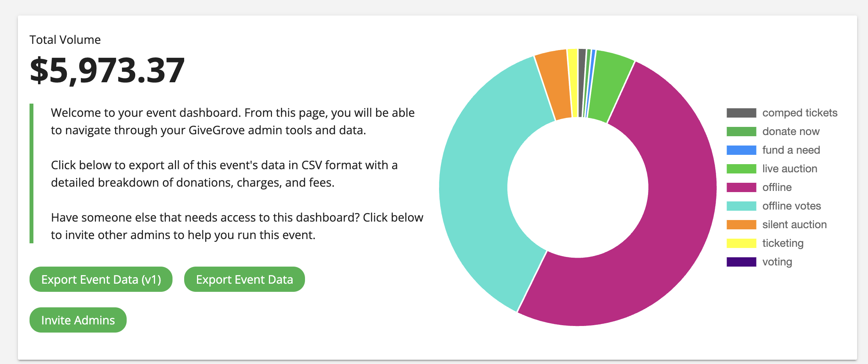Toggle silent auction orange legend swatch
Image resolution: width=868 pixels, height=364 pixels.
point(741,225)
